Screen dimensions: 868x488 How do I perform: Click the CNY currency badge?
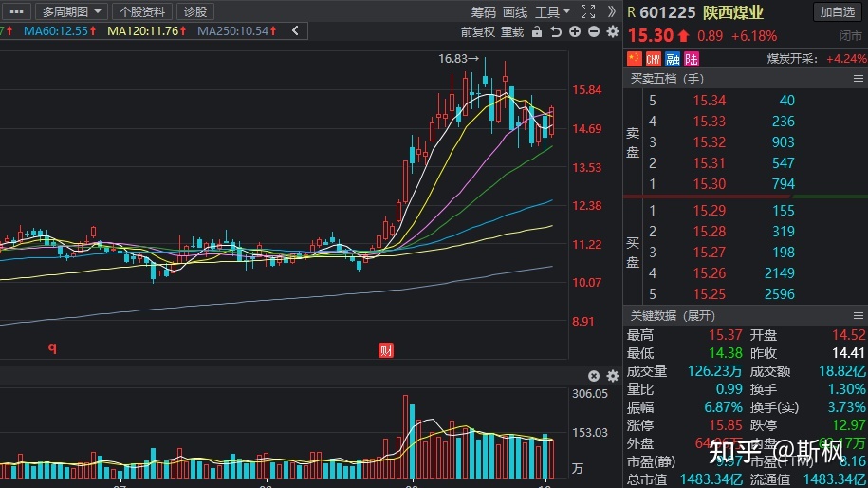click(654, 59)
